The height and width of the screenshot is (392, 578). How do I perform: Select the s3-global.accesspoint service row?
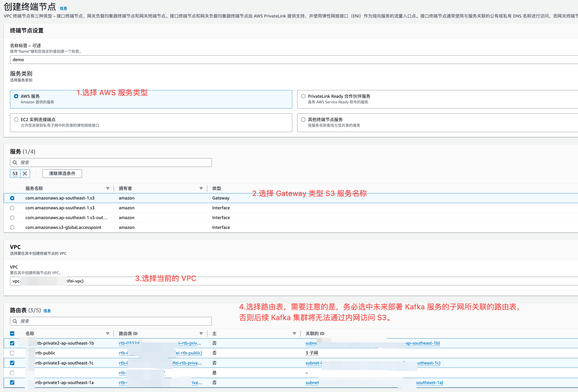tap(12, 227)
